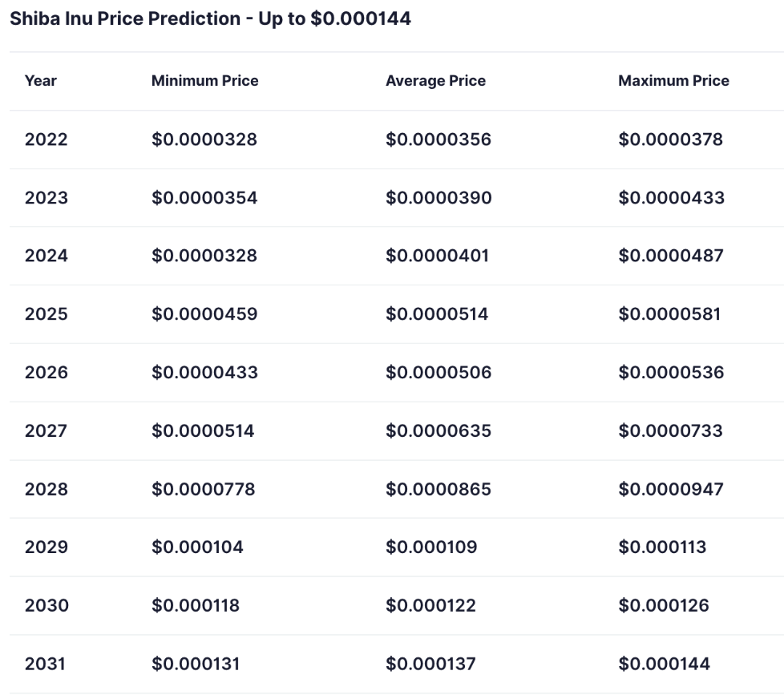The height and width of the screenshot is (699, 784).
Task: Click the 2030 maximum price $0.000126
Action: (664, 605)
